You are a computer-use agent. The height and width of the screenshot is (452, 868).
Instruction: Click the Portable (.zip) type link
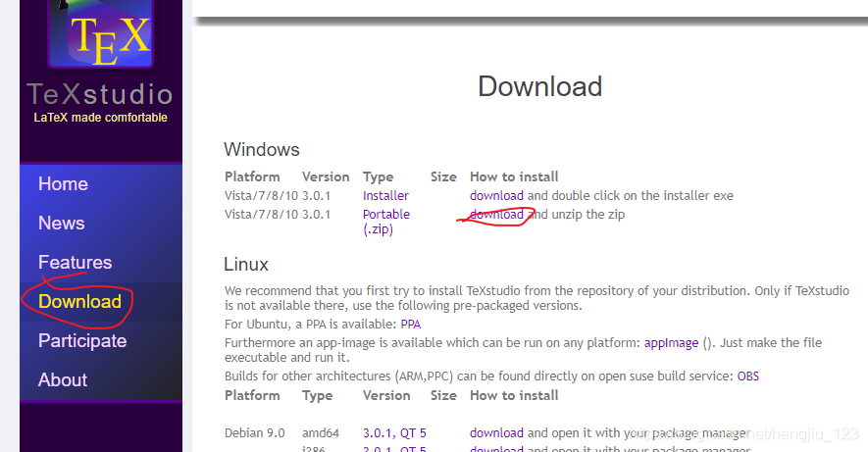pyautogui.click(x=386, y=222)
